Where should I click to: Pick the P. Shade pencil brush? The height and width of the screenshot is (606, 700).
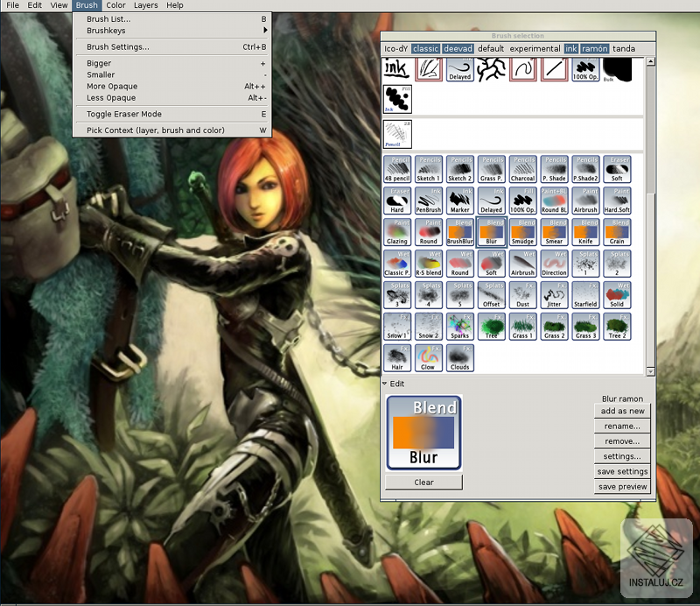[x=554, y=169]
